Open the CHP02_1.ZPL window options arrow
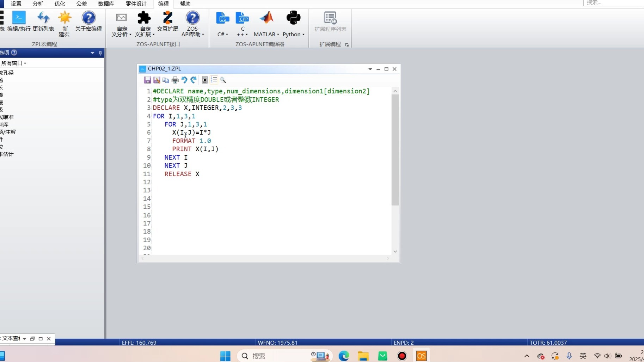This screenshot has width=644, height=362. 370,69
